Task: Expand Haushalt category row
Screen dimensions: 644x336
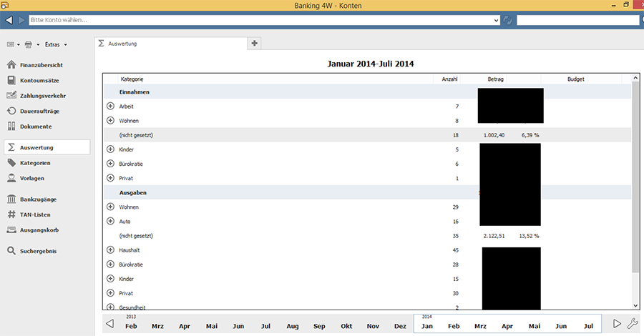Action: pyautogui.click(x=110, y=249)
